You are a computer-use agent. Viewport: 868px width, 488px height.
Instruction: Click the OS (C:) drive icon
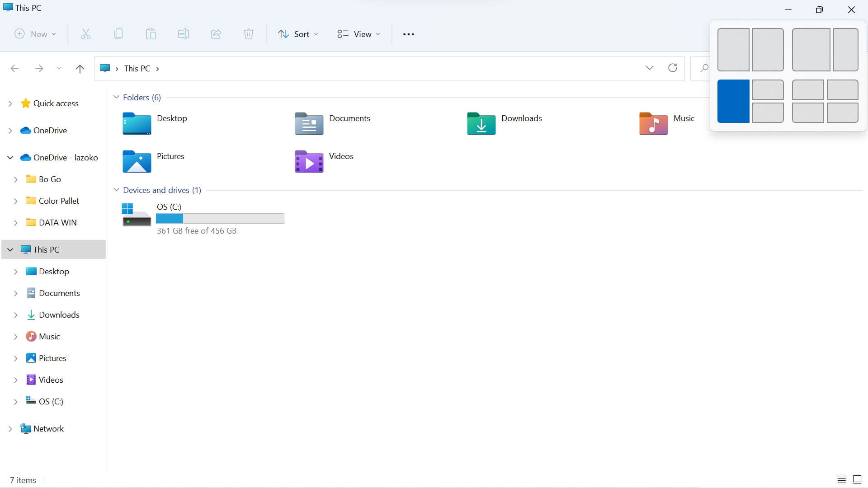[136, 215]
